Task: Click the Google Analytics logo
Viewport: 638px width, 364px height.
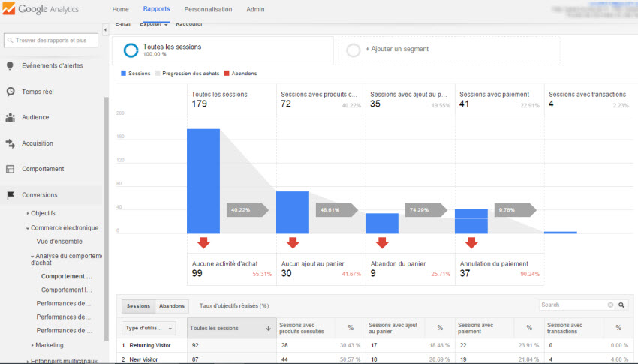Action: (41, 8)
